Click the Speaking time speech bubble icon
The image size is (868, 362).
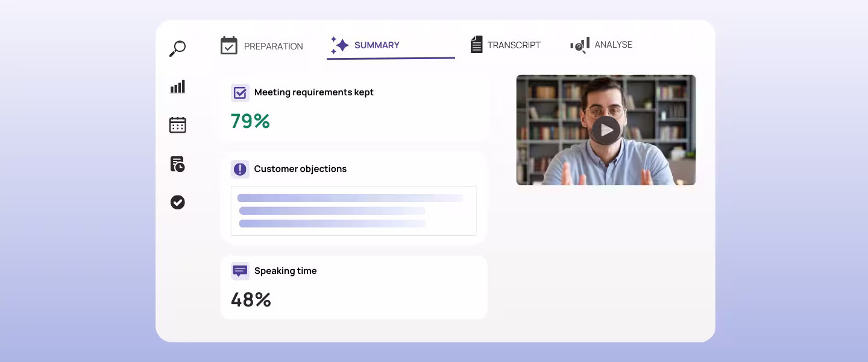coord(240,271)
